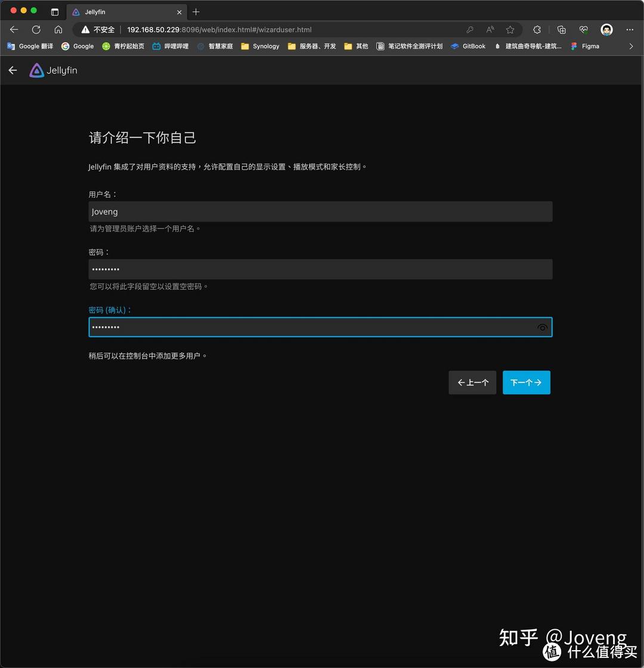
Task: Open browser settings and more menu
Action: pos(630,29)
